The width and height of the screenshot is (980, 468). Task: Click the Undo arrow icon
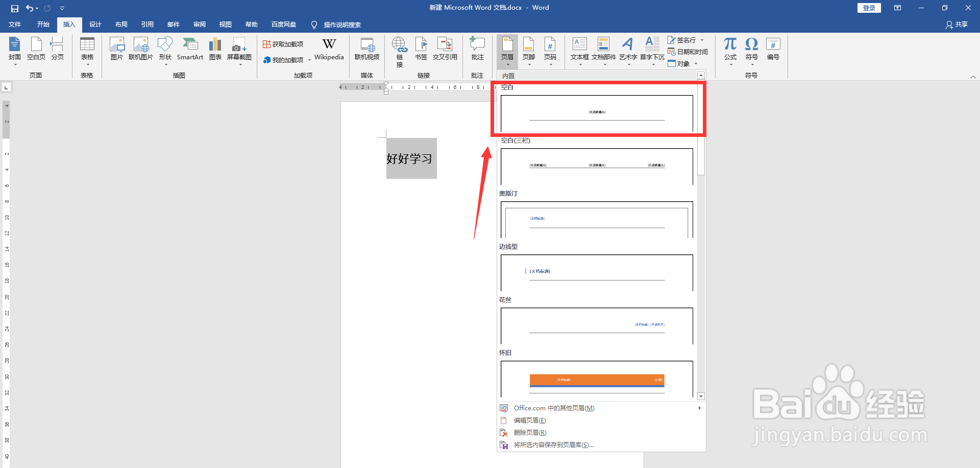click(30, 8)
